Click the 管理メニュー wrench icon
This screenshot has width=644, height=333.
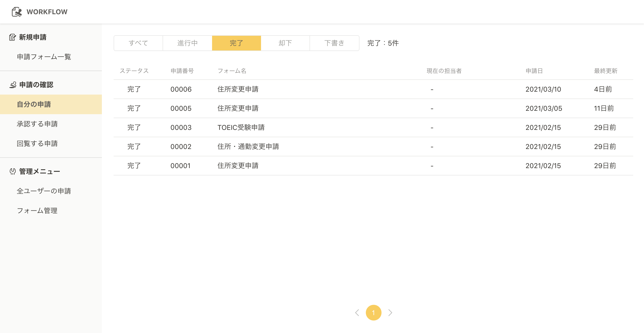[x=13, y=171]
